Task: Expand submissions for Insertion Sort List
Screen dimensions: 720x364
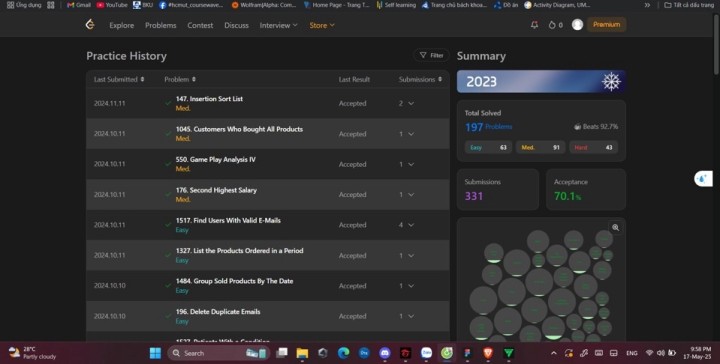Action: tap(411, 104)
